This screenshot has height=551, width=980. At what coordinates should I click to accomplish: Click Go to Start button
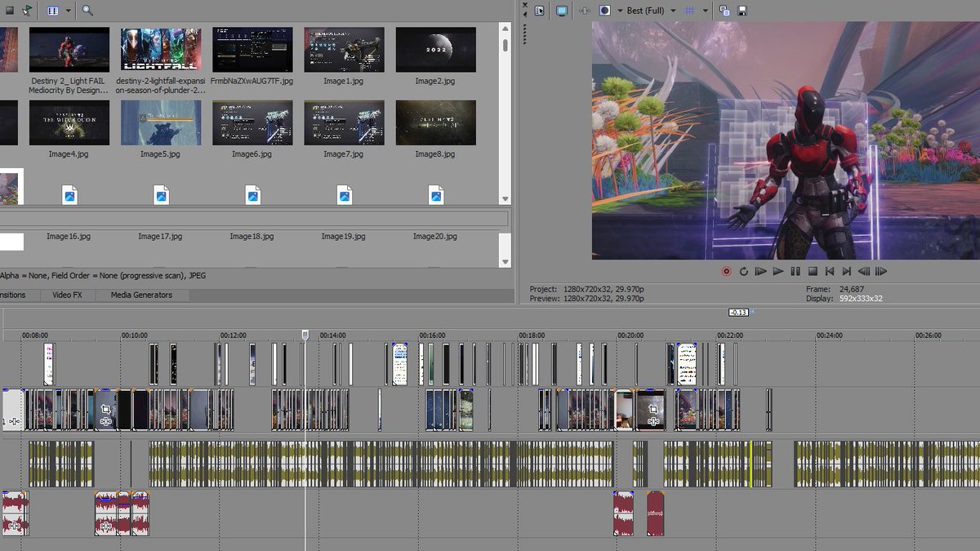click(x=830, y=271)
